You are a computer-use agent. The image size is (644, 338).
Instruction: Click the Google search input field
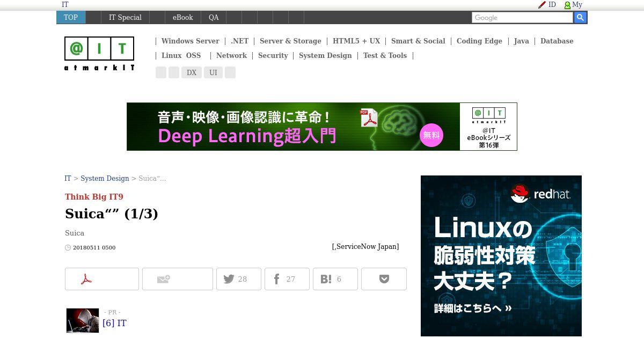coord(522,18)
